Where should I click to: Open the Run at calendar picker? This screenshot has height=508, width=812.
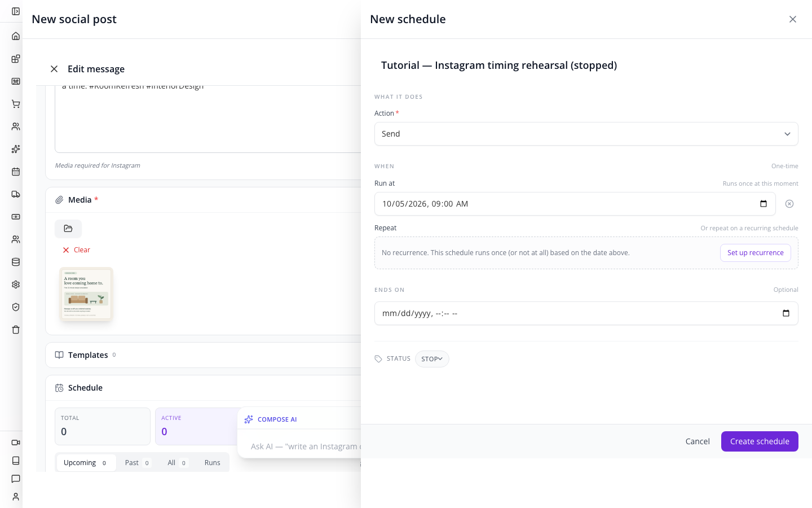click(x=764, y=204)
